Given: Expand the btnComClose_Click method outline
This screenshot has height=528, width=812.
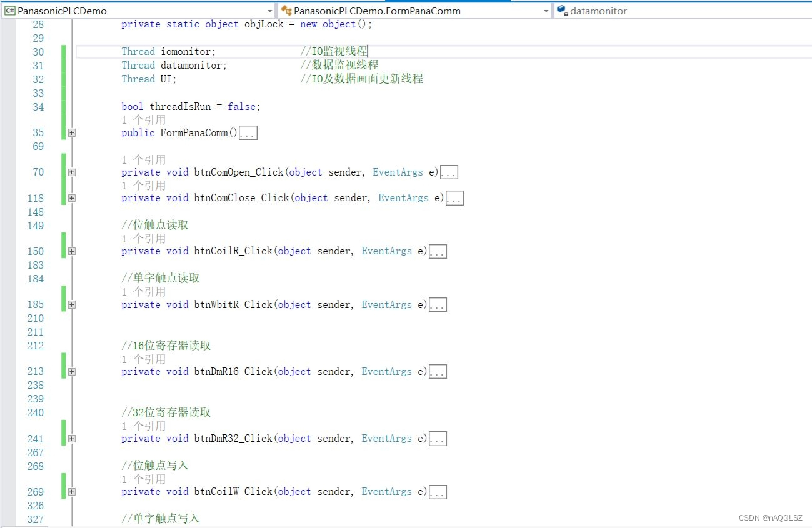Looking at the screenshot, I should [72, 198].
